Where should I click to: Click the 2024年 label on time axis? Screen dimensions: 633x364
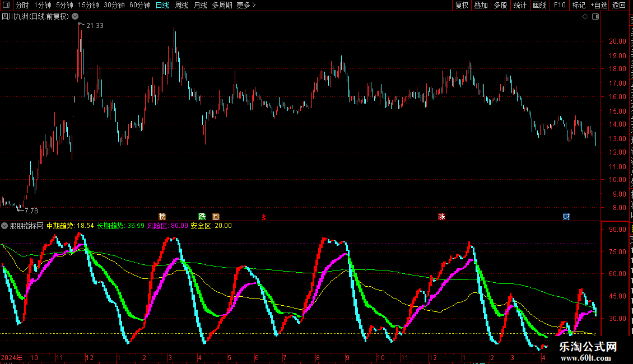pos(12,357)
